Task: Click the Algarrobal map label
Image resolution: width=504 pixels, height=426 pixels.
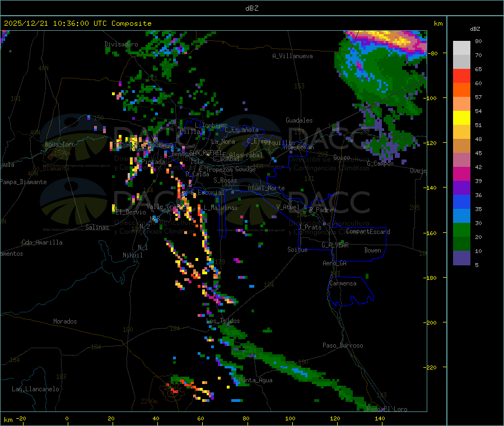Action: pyautogui.click(x=246, y=155)
